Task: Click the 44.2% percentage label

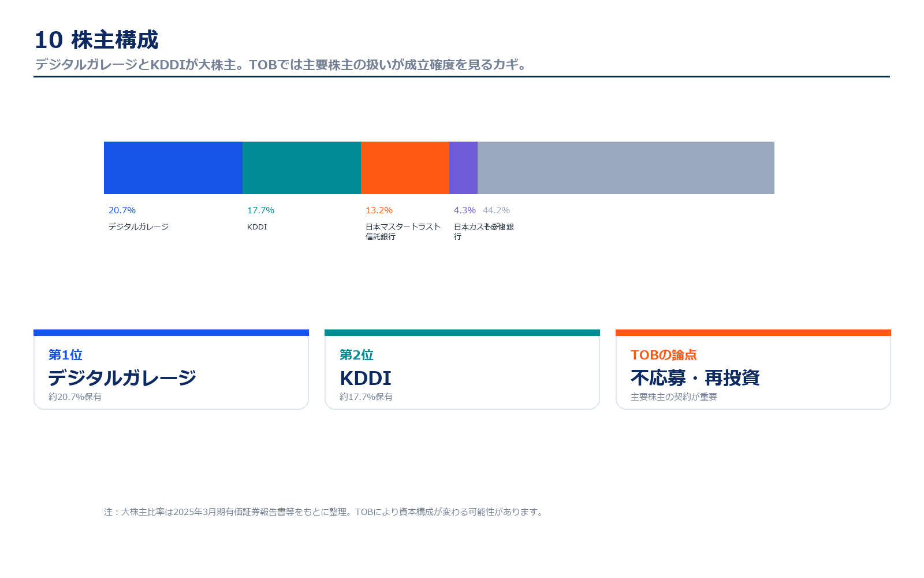Action: click(x=496, y=210)
